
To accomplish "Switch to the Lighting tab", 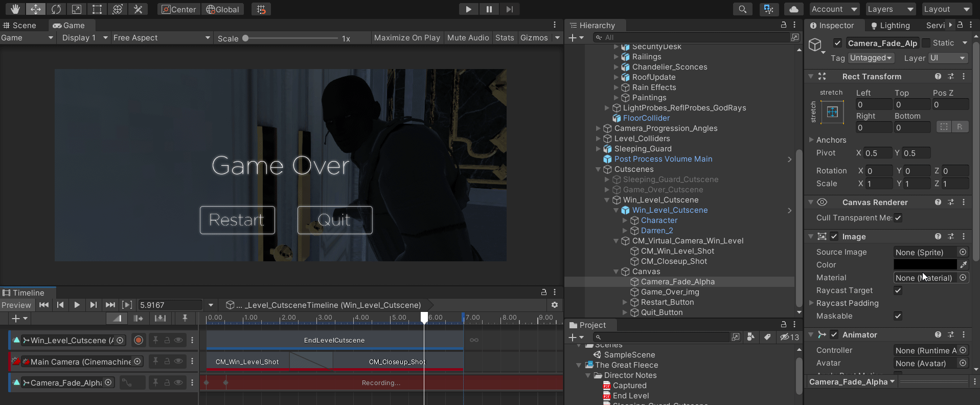I will click(890, 26).
